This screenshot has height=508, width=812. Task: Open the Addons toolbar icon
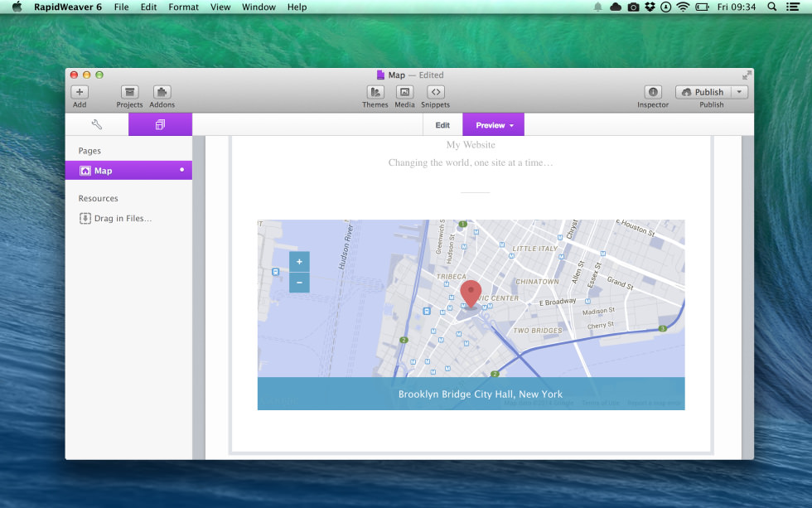click(x=162, y=92)
